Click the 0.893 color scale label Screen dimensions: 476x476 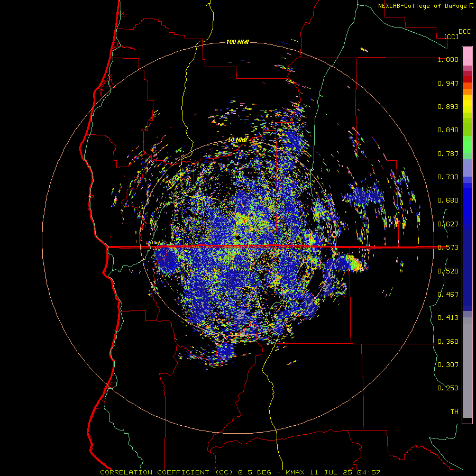[x=448, y=106]
